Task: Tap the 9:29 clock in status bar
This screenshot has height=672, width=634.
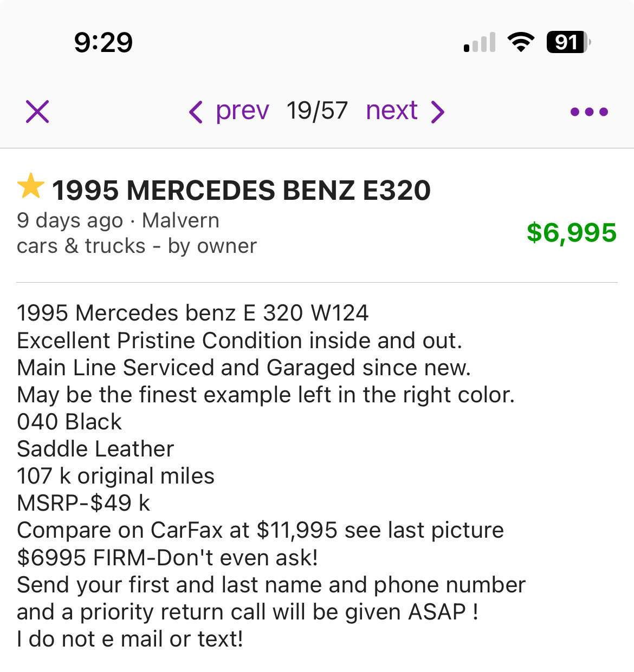Action: click(103, 42)
